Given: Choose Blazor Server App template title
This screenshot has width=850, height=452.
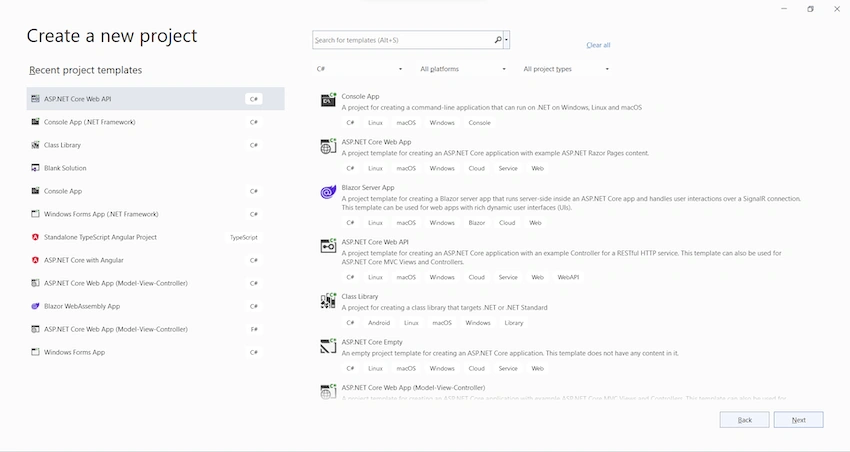Looking at the screenshot, I should point(368,188).
